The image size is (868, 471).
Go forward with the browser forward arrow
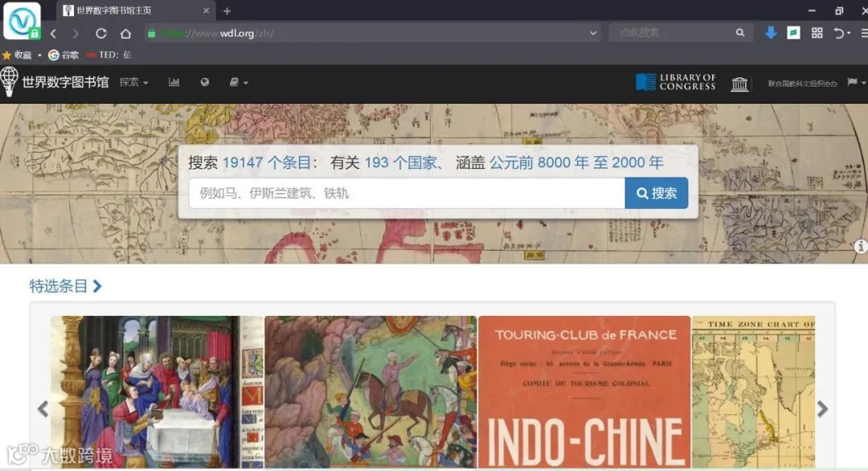[76, 34]
